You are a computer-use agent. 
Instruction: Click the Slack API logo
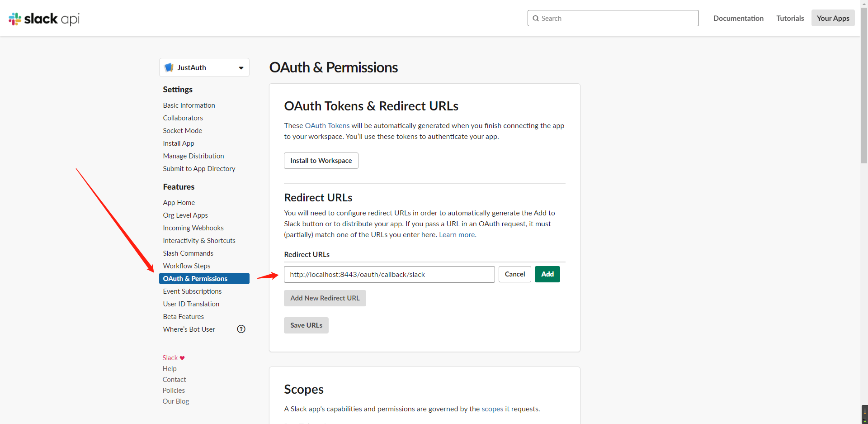44,19
